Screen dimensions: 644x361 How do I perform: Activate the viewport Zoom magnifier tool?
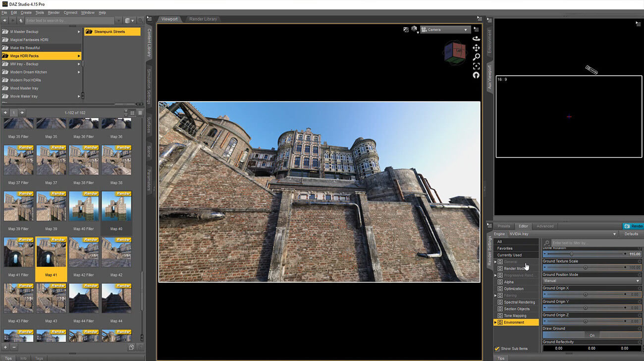tap(476, 57)
